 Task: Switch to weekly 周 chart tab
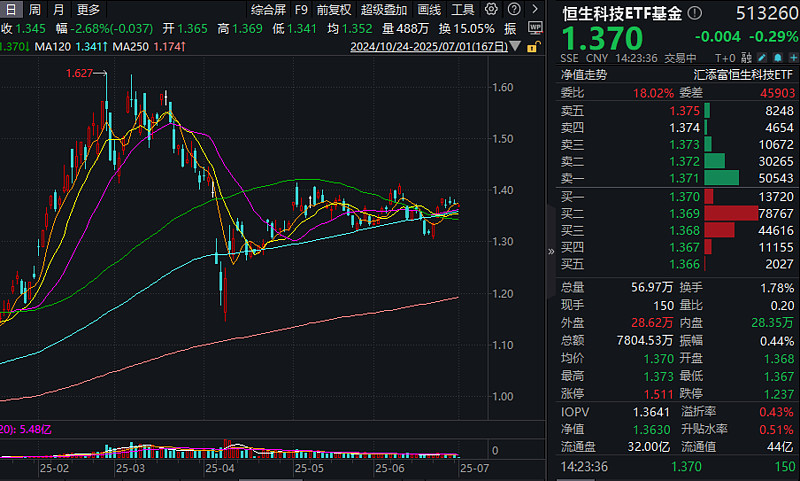[x=35, y=10]
